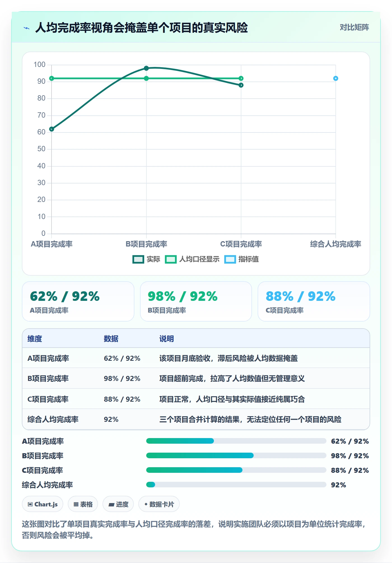
Task: Click the A项目完成率 progress bar
Action: point(236,441)
